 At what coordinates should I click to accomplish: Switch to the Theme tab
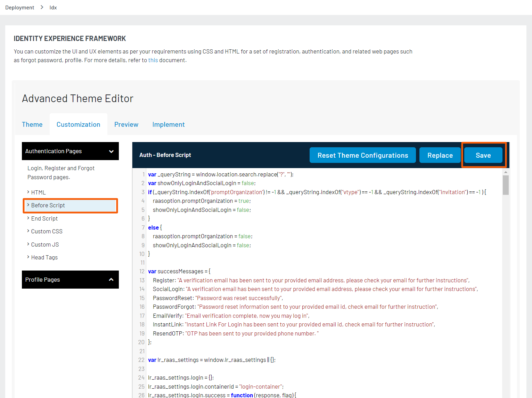(x=32, y=124)
